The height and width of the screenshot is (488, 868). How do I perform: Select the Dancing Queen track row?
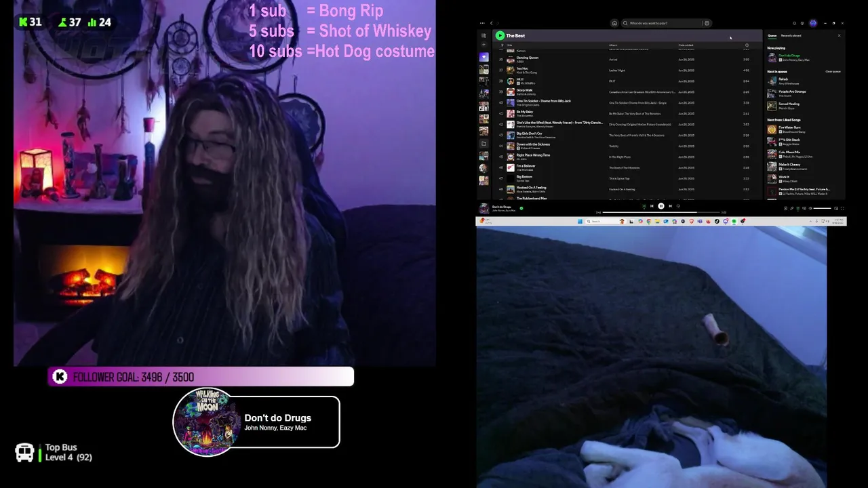(624, 59)
